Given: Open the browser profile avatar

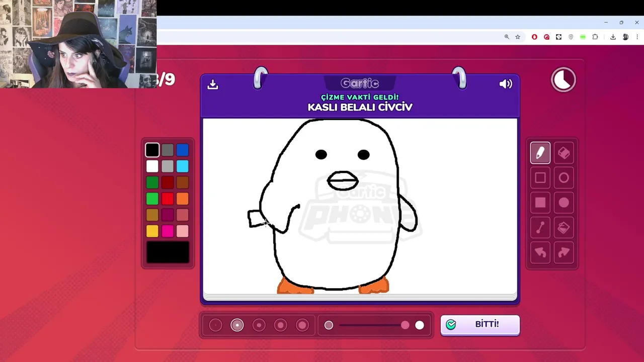Looking at the screenshot, I should [625, 37].
